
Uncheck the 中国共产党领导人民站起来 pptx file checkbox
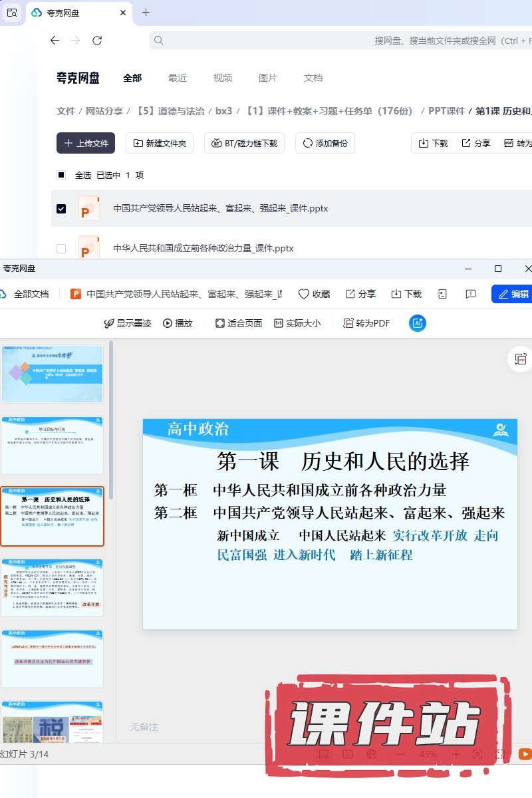pyautogui.click(x=61, y=209)
